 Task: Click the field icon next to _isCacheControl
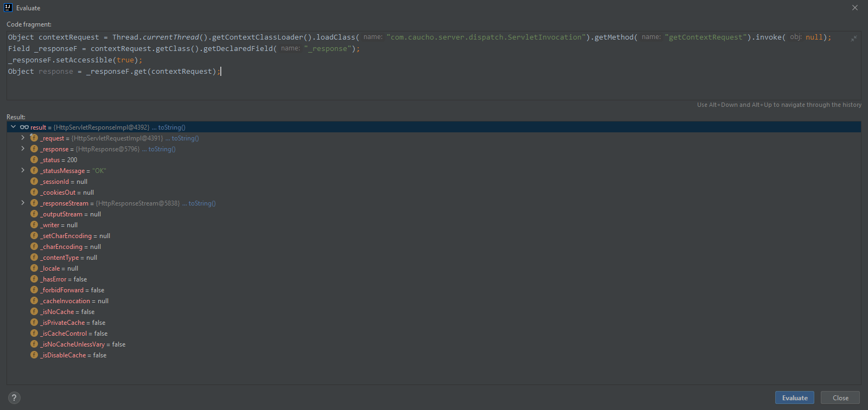tap(34, 333)
